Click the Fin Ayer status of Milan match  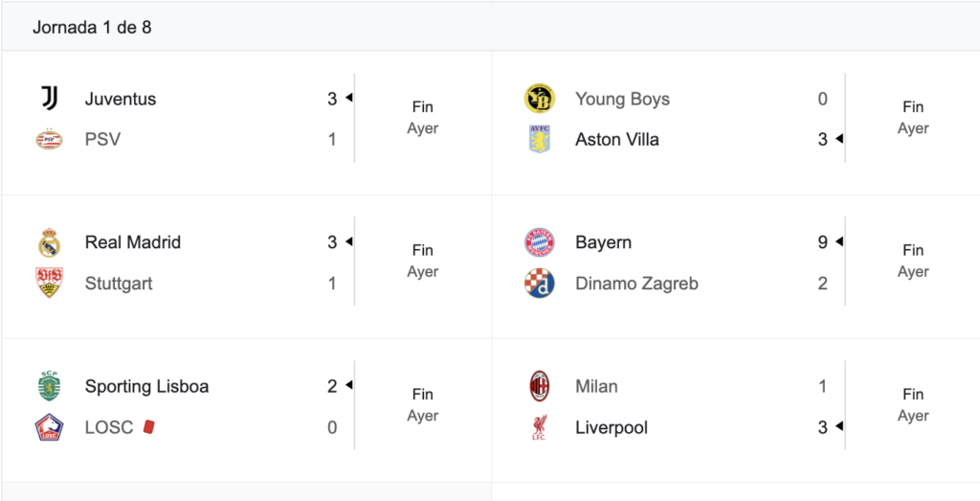pyautogui.click(x=912, y=404)
